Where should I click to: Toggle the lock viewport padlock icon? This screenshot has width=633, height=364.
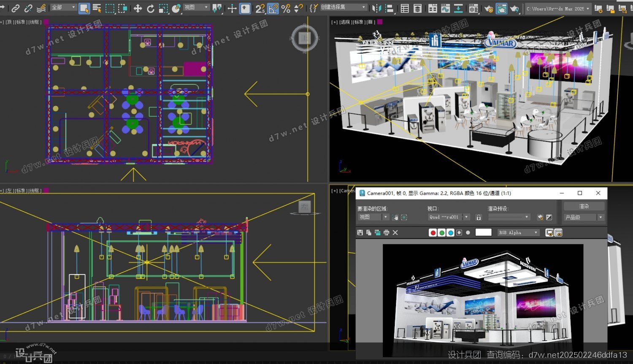(x=479, y=217)
